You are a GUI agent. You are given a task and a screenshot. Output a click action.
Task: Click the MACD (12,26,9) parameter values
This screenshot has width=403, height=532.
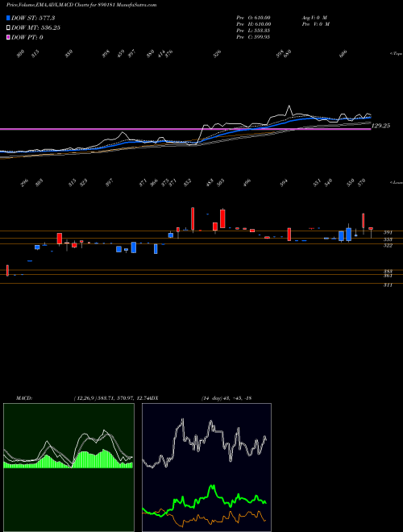click(113, 398)
